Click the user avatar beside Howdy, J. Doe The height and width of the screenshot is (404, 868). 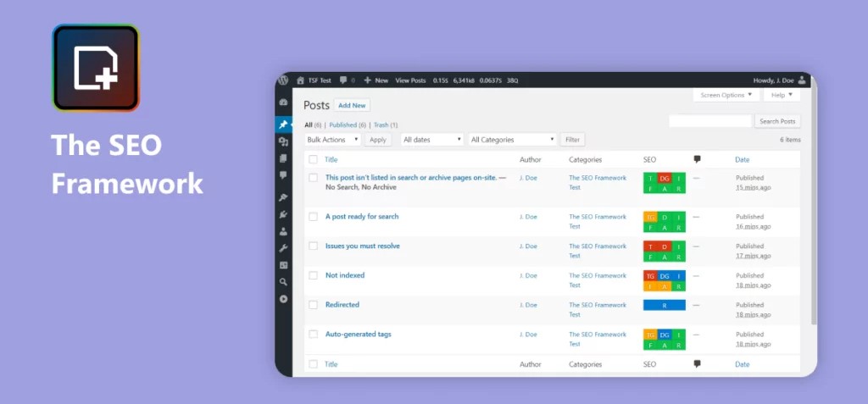tap(802, 80)
